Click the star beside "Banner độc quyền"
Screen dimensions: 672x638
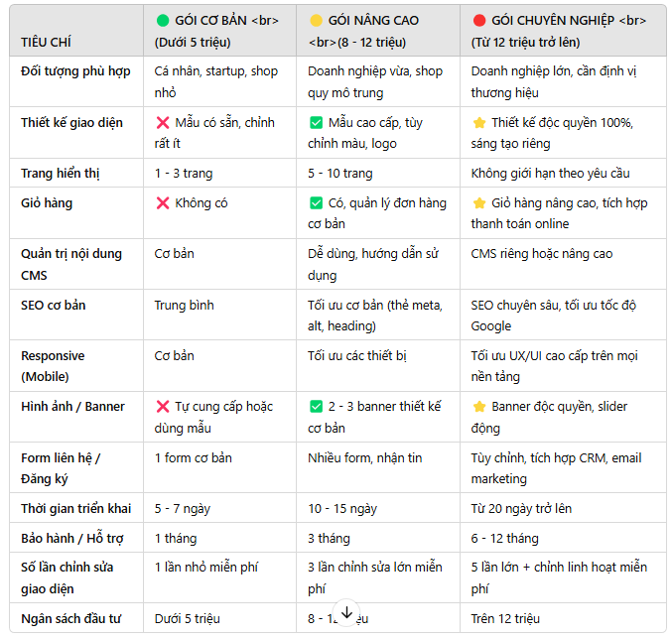coord(478,407)
